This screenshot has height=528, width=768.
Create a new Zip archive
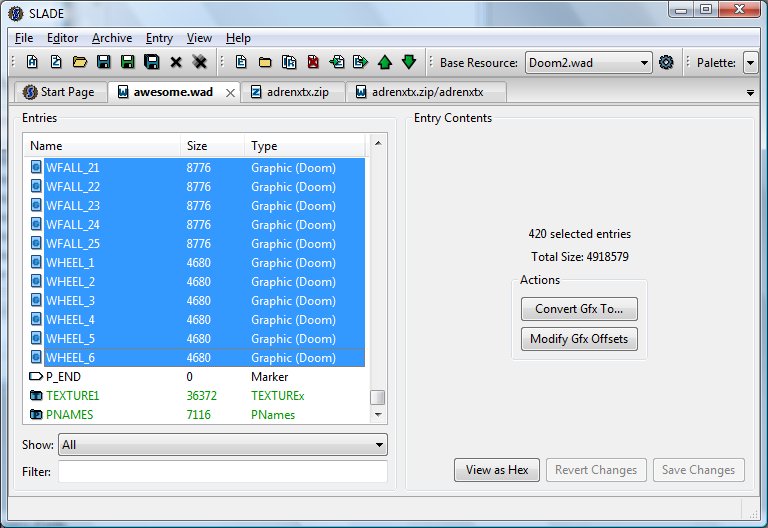(x=56, y=62)
